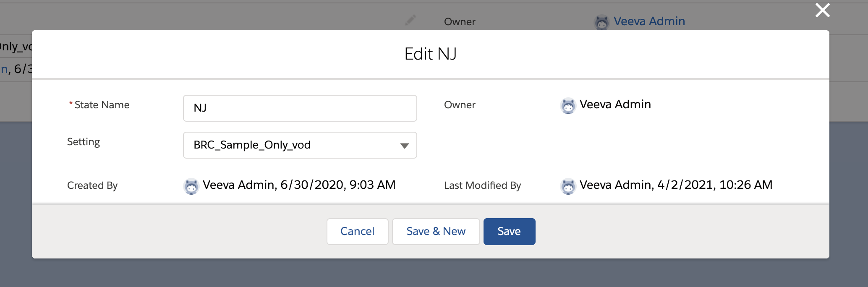
Task: Click the Last Modified By timestamp text
Action: (x=676, y=185)
